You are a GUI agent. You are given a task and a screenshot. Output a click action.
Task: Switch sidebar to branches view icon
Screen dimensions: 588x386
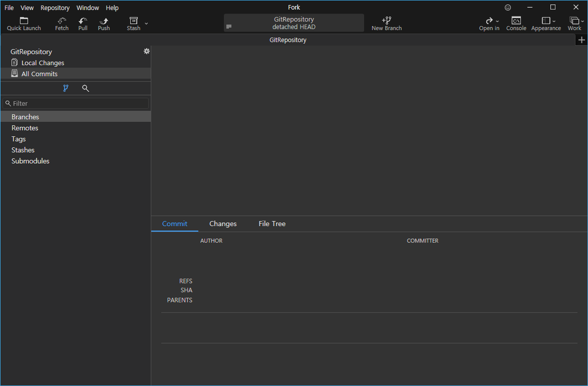click(x=66, y=88)
